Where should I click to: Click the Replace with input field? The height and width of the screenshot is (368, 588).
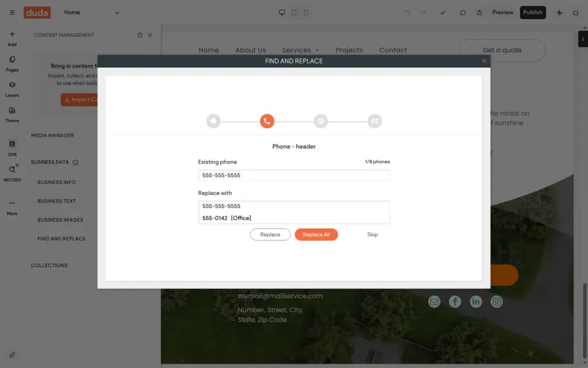(294, 206)
